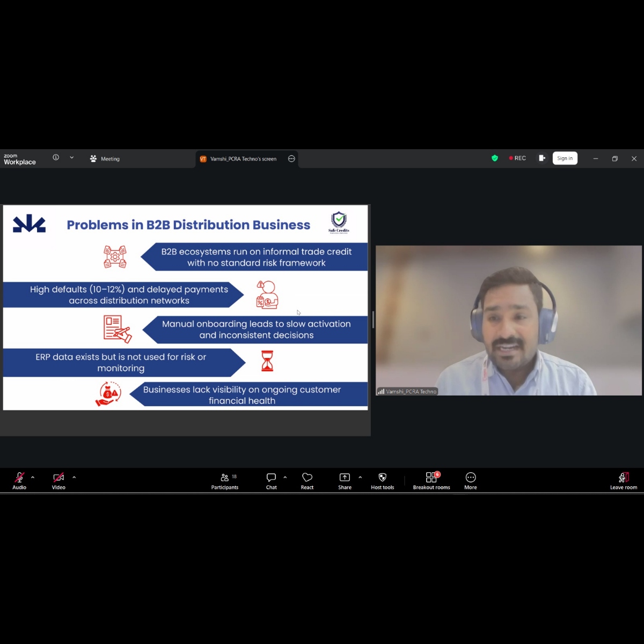Click the Sign in button

pyautogui.click(x=565, y=158)
